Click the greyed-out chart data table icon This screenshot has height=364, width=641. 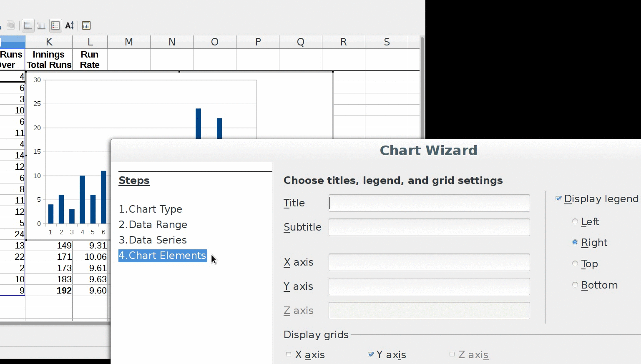pyautogui.click(x=11, y=26)
